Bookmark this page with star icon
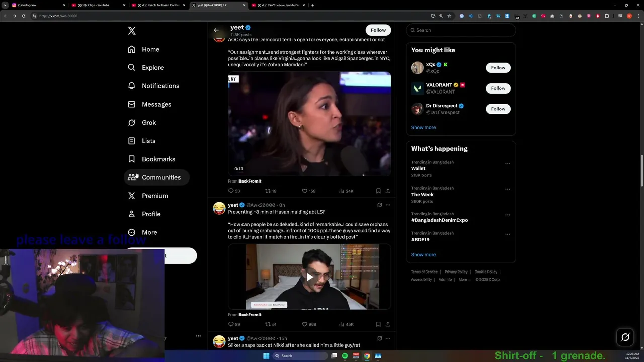The image size is (644, 362). point(449,16)
